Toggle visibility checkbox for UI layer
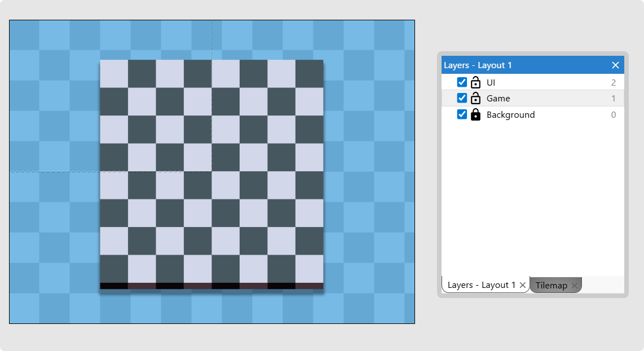 coord(462,82)
